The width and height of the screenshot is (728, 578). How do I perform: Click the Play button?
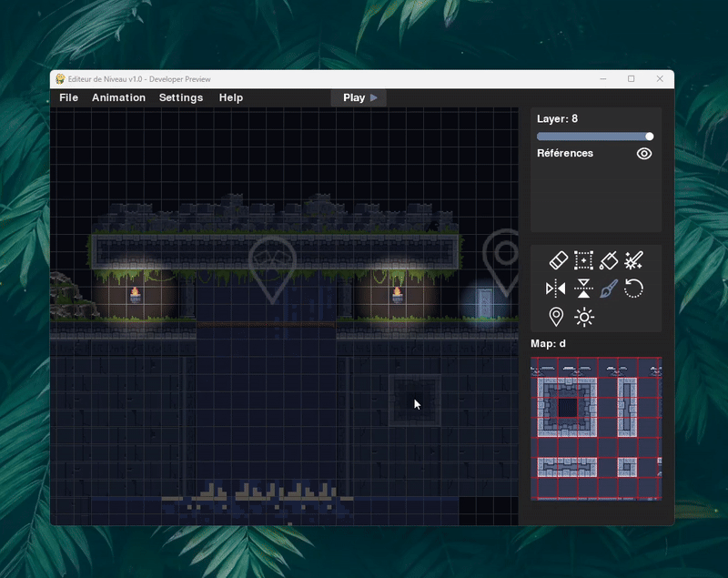pyautogui.click(x=359, y=98)
